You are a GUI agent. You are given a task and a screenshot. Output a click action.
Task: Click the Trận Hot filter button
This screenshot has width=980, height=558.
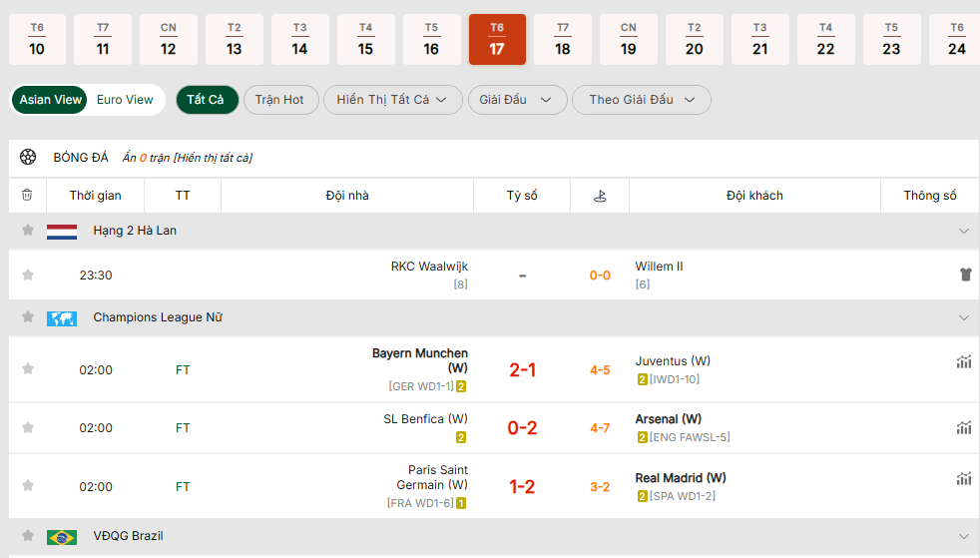pyautogui.click(x=279, y=100)
